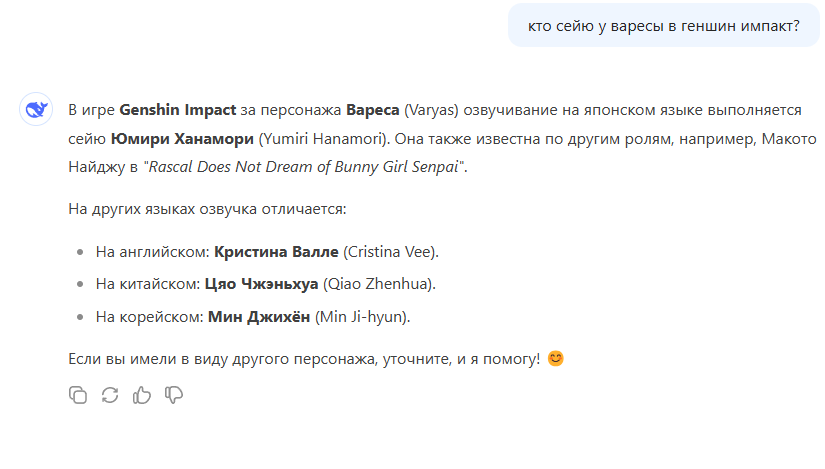The image size is (825, 469).
Task: Click the closing sentence starting Если вы имели
Action: pyautogui.click(x=304, y=359)
